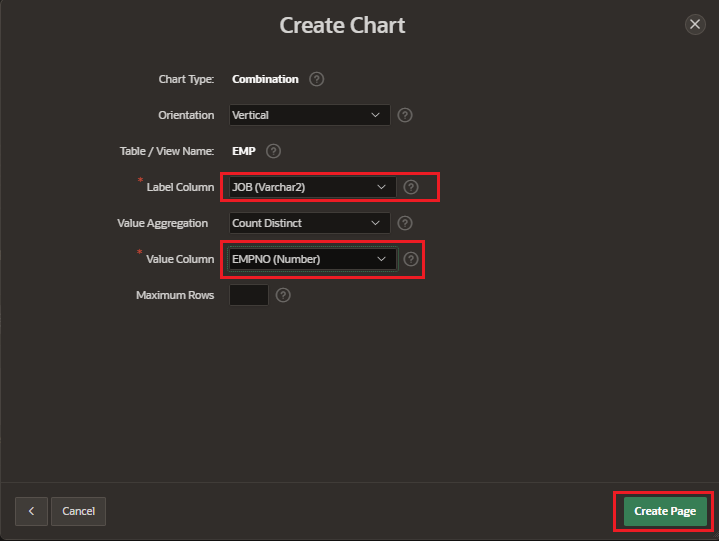Open help icon beside Value Column
The image size is (719, 541).
(x=411, y=259)
